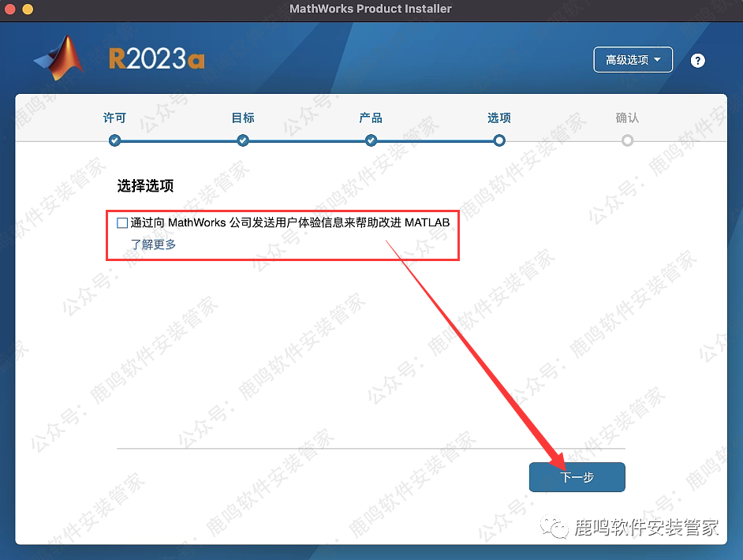This screenshot has width=743, height=560.
Task: Click the greyed 确认 step circle
Action: 627,141
